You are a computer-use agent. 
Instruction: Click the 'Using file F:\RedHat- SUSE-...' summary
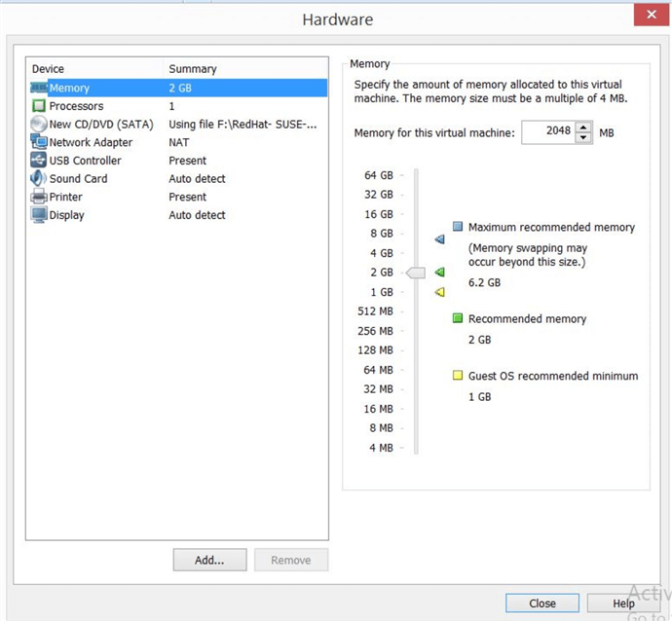(x=243, y=125)
